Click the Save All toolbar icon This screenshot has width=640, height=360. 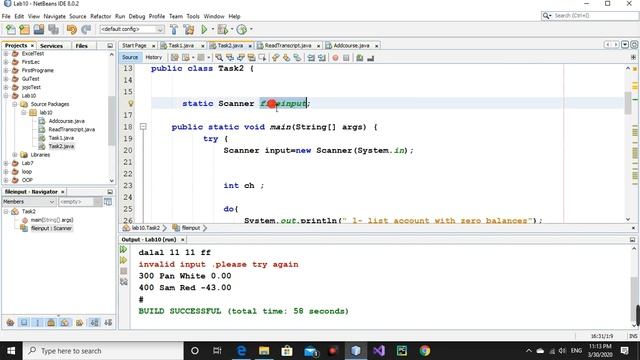[53, 29]
